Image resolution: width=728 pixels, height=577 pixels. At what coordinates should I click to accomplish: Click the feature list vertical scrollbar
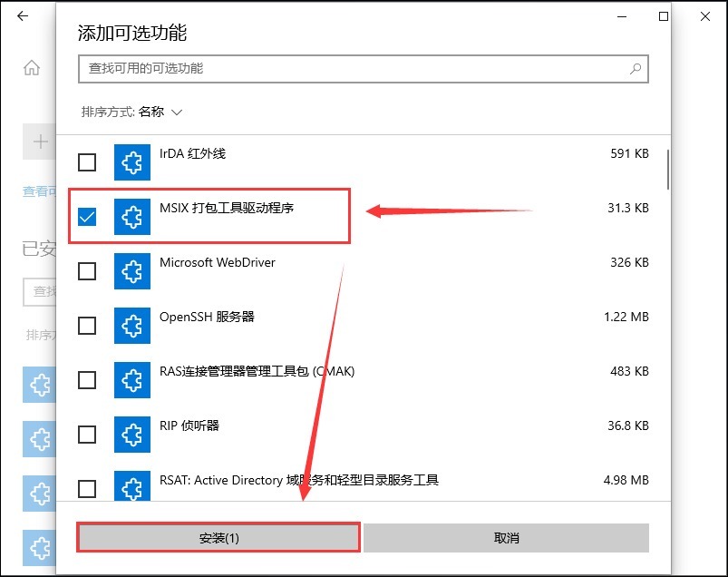point(668,170)
